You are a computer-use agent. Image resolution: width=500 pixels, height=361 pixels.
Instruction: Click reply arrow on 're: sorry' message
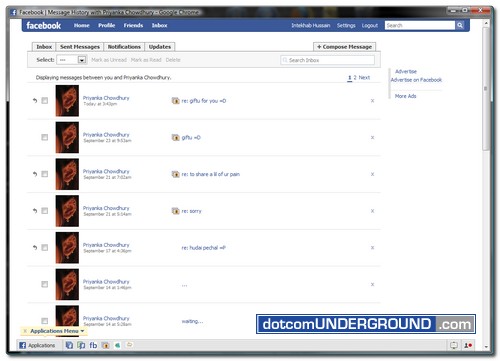tap(35, 210)
